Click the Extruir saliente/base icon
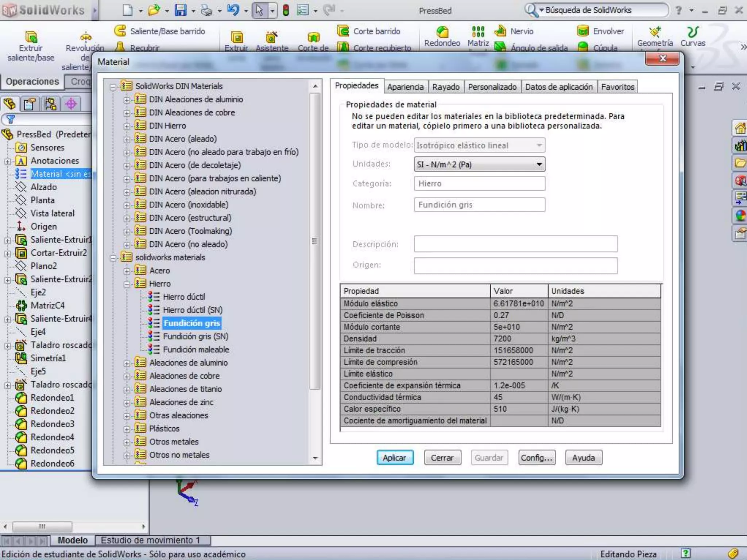The width and height of the screenshot is (747, 560). (x=31, y=37)
